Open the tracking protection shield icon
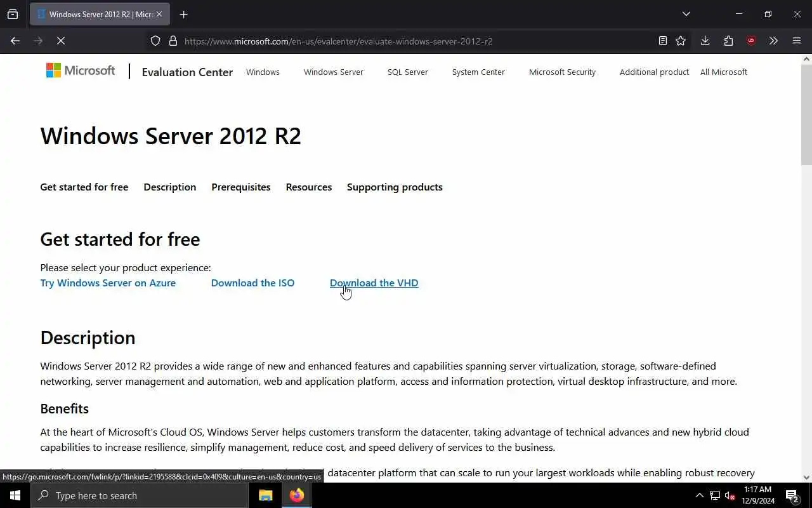The width and height of the screenshot is (812, 508). (155, 41)
